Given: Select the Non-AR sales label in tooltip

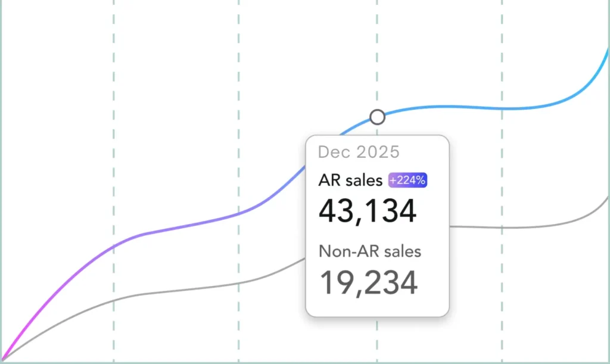Looking at the screenshot, I should click(x=369, y=251).
